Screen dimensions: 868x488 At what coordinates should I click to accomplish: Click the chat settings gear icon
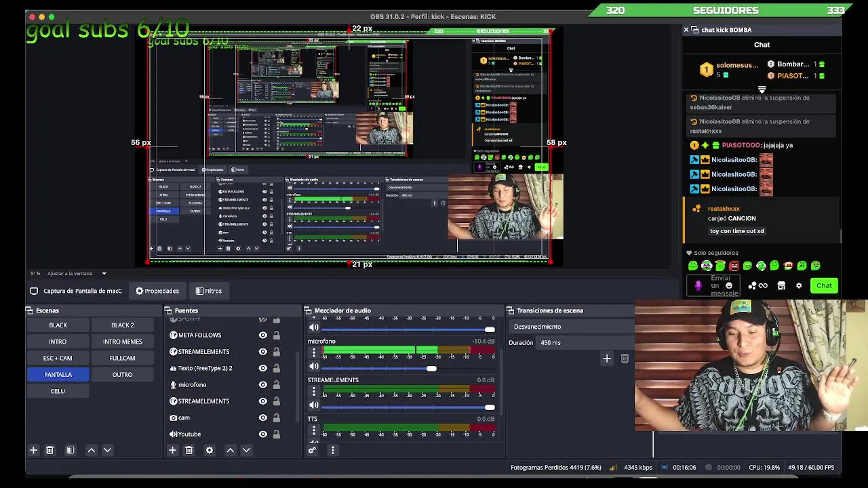coord(799,286)
